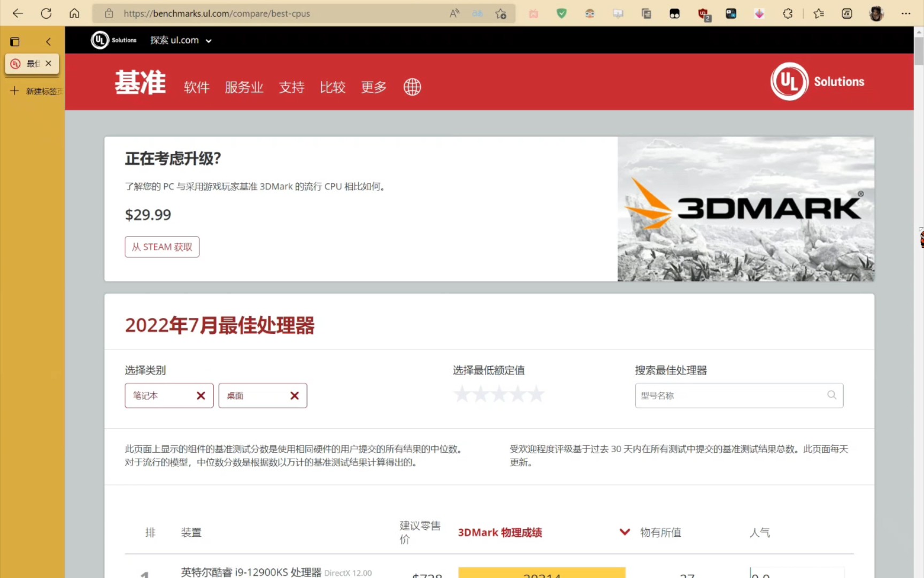Sort by the 建议零售价 column
This screenshot has width=924, height=578.
click(420, 532)
